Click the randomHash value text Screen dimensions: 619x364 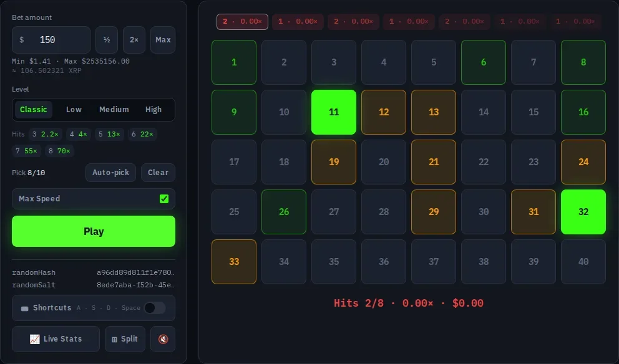[135, 272]
